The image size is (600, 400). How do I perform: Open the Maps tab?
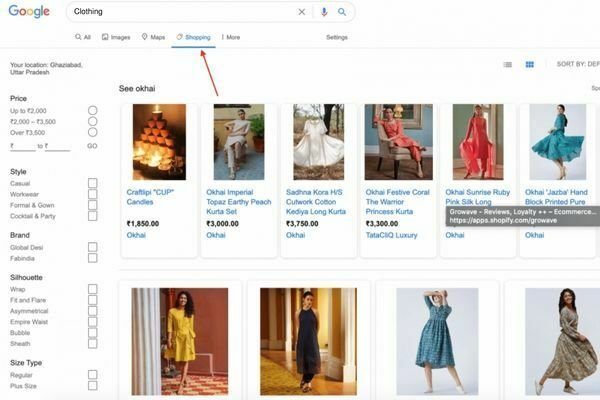[x=153, y=37]
